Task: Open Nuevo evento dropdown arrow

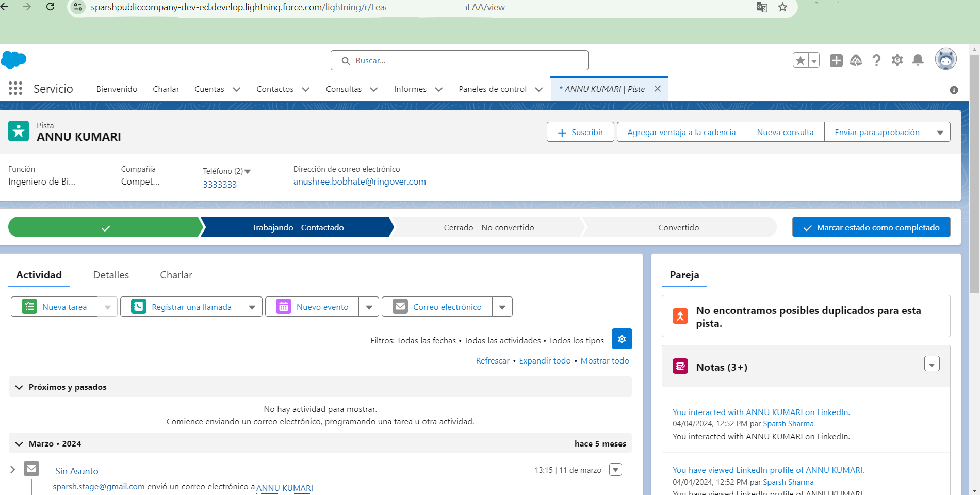Action: tap(369, 307)
